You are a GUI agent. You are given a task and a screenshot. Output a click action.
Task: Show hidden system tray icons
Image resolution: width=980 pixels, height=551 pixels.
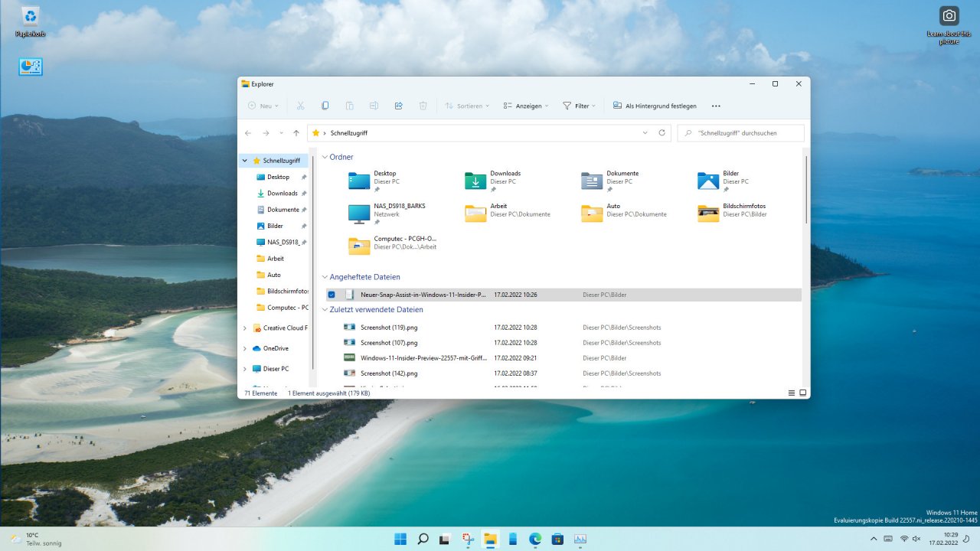pos(873,539)
